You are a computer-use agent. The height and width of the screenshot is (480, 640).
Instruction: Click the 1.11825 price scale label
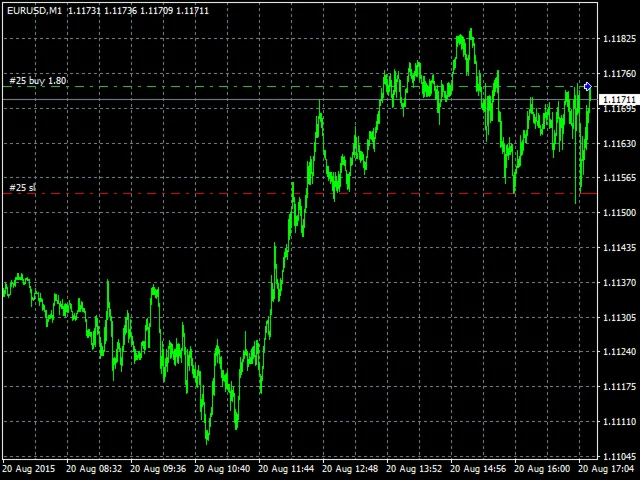pyautogui.click(x=619, y=39)
